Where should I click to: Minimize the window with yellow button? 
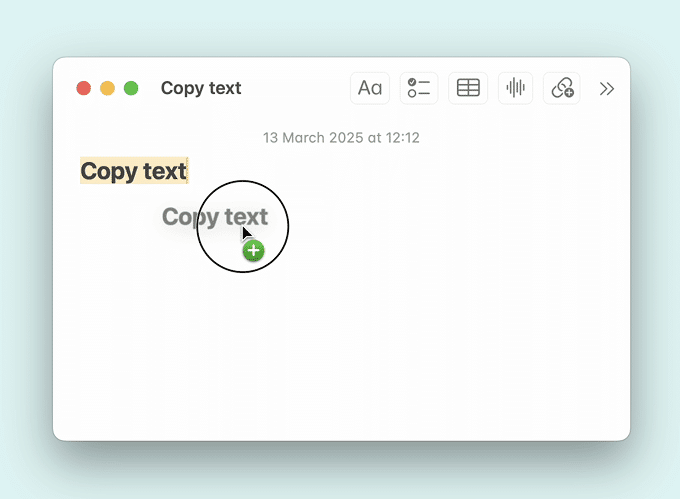pyautogui.click(x=108, y=88)
